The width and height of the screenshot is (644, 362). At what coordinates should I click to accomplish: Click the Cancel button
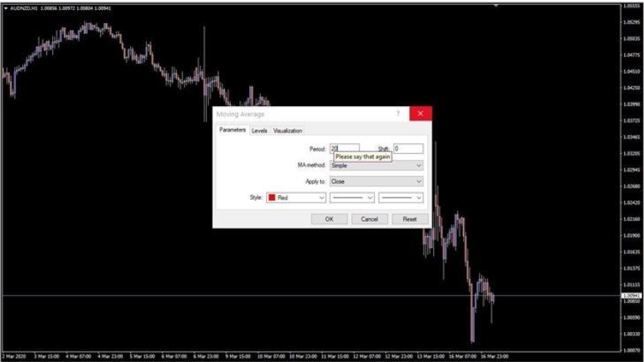(369, 219)
